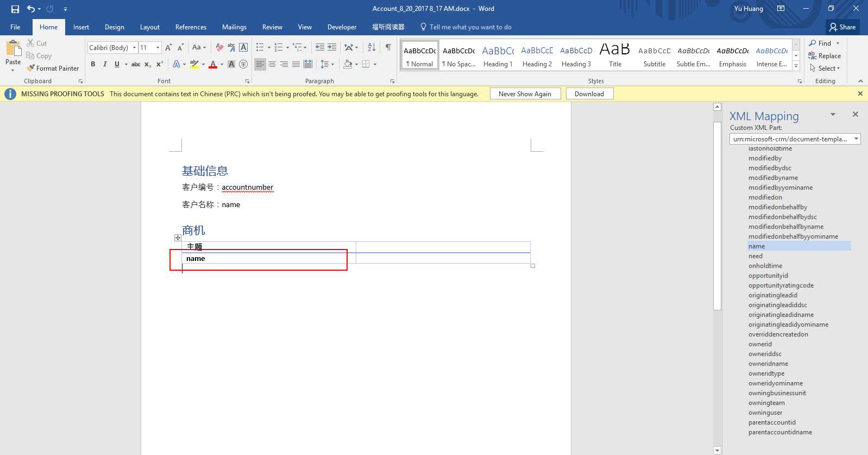Viewport: 868px width, 455px height.
Task: Open the Line Spacing dropdown
Action: 328,64
